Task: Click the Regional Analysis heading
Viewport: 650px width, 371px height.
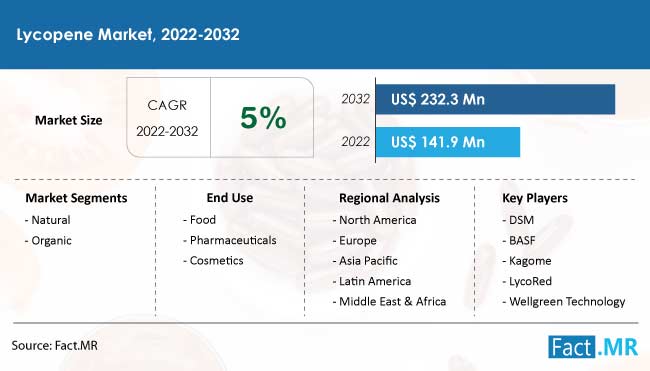Action: pyautogui.click(x=389, y=198)
